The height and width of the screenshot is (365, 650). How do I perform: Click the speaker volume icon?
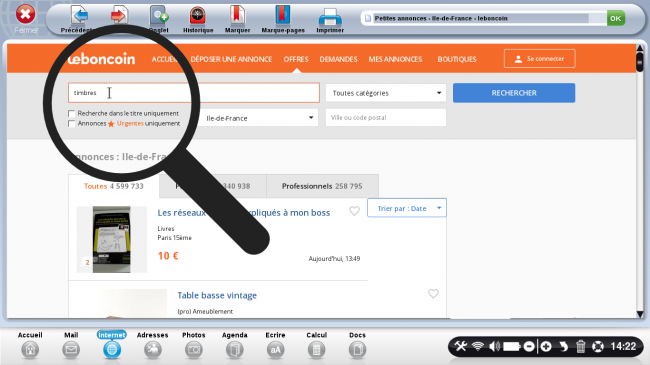[x=494, y=346]
